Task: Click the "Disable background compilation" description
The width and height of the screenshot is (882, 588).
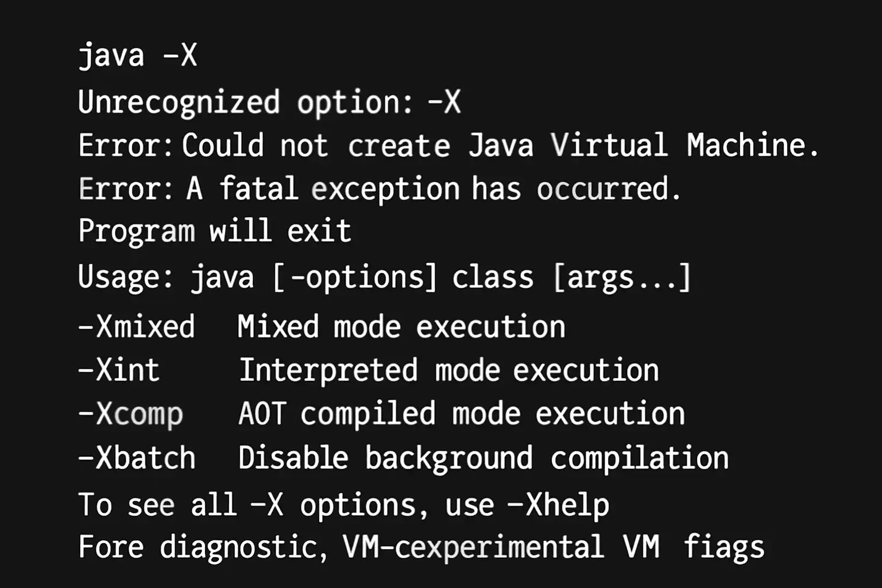Action: point(483,458)
